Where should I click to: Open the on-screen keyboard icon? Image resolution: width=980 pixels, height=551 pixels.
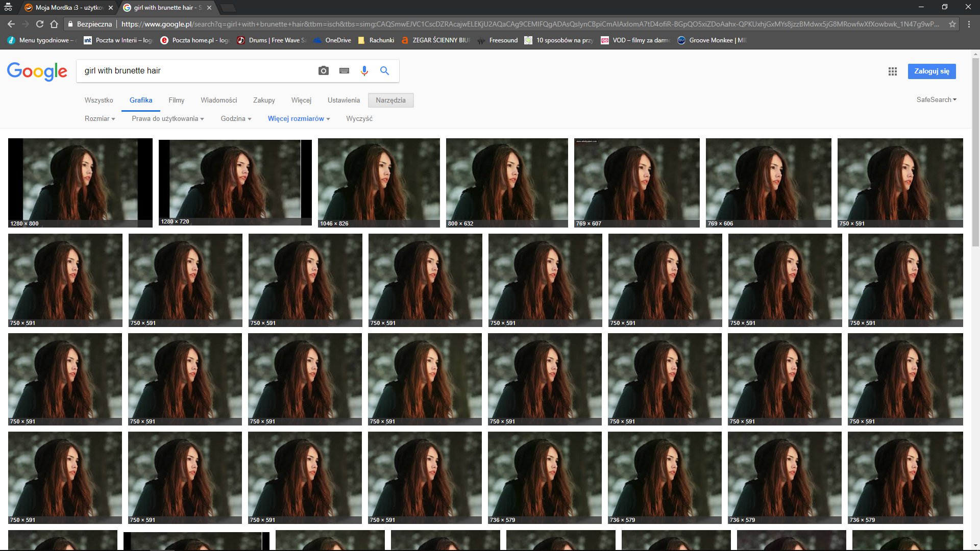click(345, 71)
